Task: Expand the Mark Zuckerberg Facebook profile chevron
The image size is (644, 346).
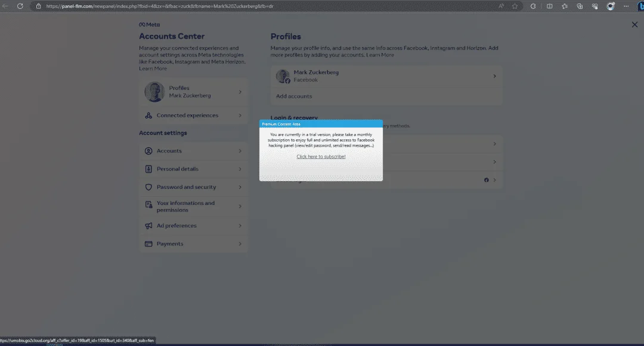Action: point(494,76)
